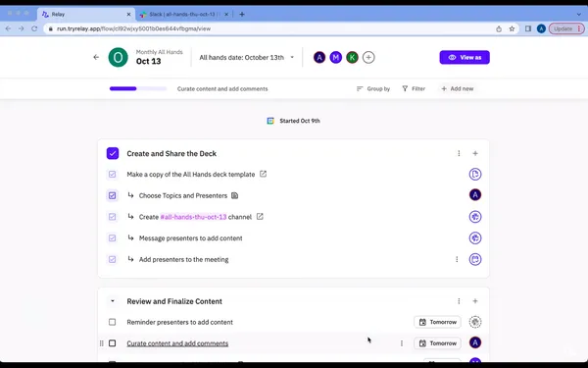Open the external link beside the channel step

tap(260, 216)
